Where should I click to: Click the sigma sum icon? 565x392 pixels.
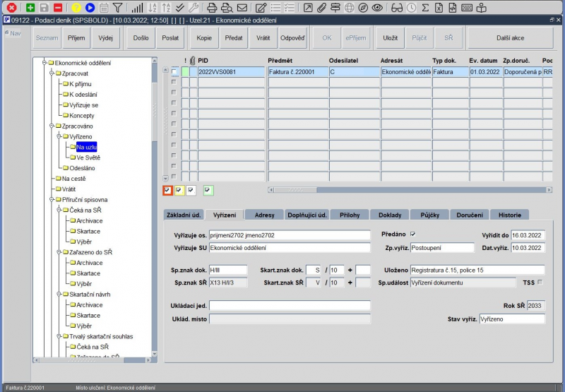(x=425, y=7)
